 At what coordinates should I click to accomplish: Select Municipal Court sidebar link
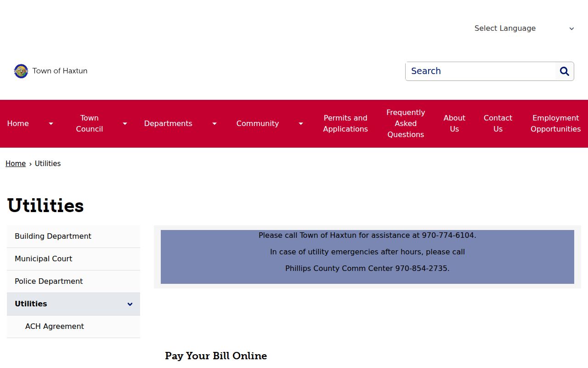(x=73, y=259)
